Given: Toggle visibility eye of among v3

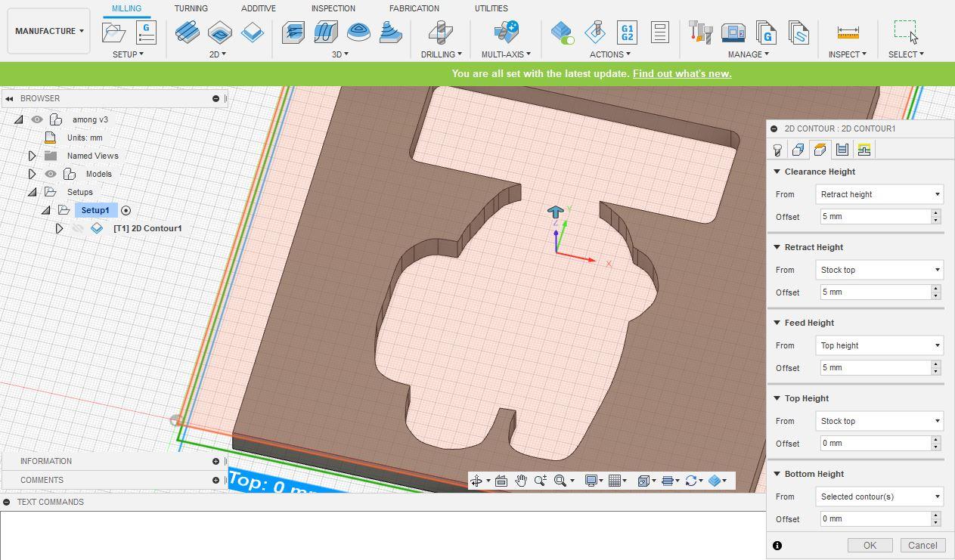Looking at the screenshot, I should [36, 119].
